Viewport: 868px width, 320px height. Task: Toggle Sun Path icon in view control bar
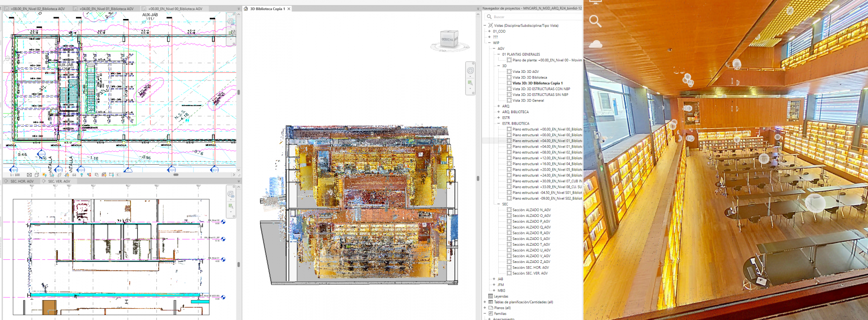[44, 175]
